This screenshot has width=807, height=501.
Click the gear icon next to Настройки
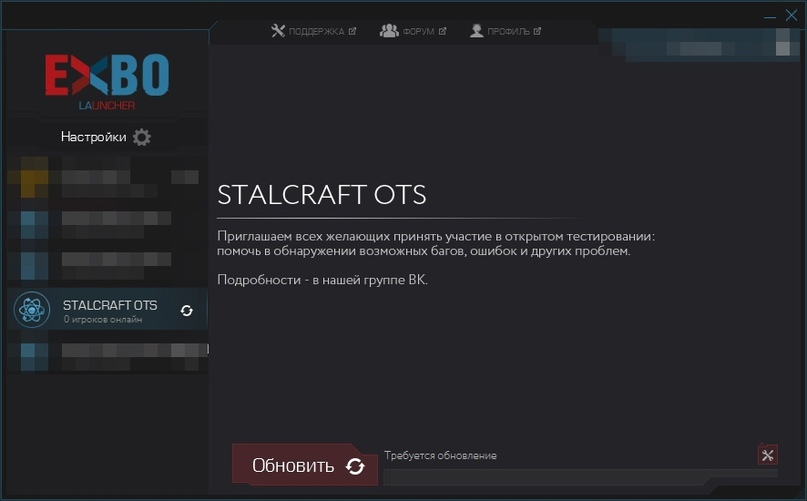[142, 137]
